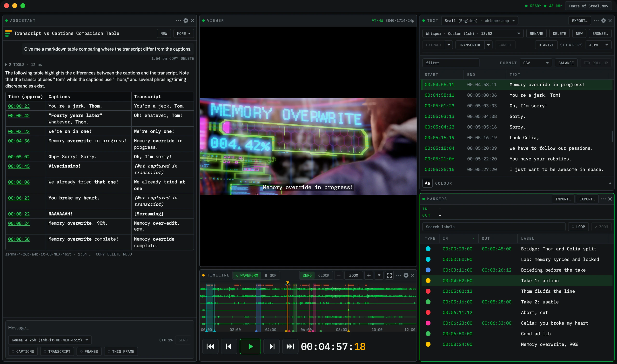The height and width of the screenshot is (364, 617).
Task: Enable LOOP in Markers panel
Action: pos(578,227)
